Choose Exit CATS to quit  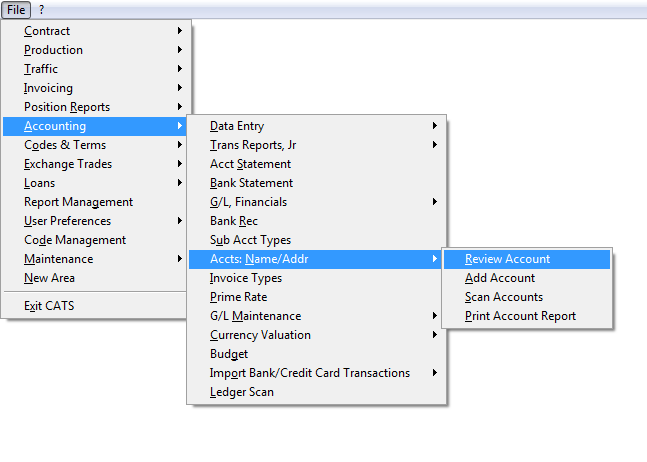coord(95,306)
